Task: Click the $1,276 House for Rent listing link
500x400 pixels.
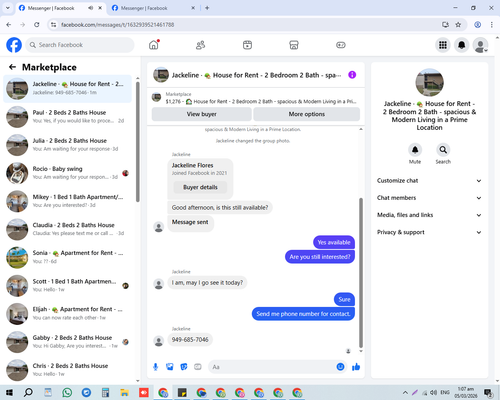Action: pyautogui.click(x=261, y=101)
